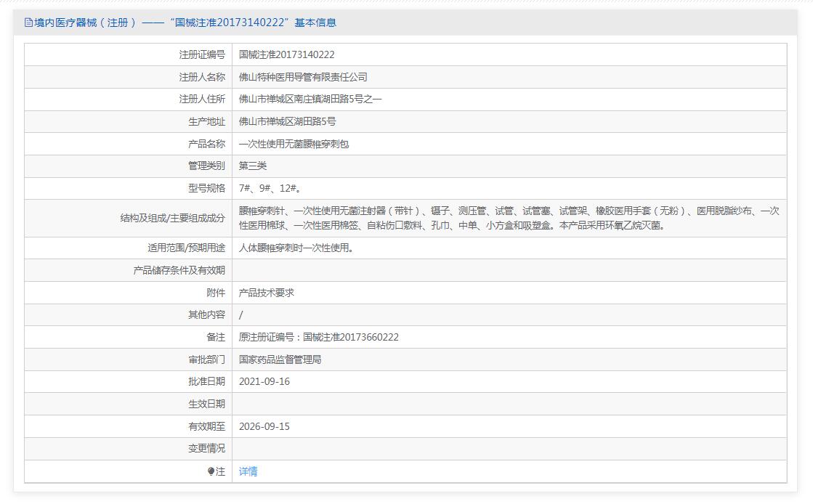Click the 产品储存条件及有效期 label
Viewport: 813px width, 504px height.
point(179,270)
